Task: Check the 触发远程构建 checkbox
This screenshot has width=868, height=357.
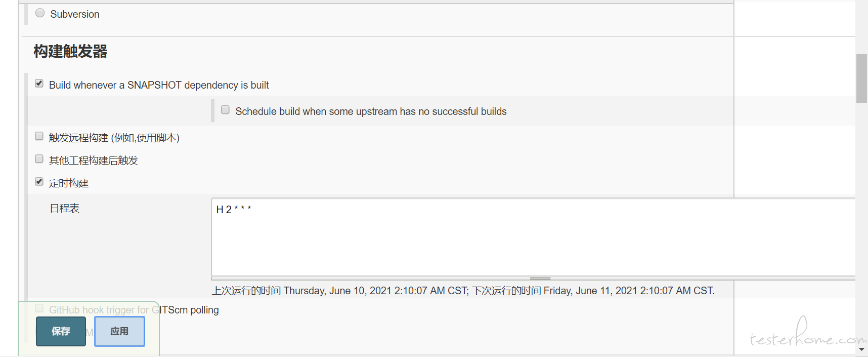Action: [39, 136]
